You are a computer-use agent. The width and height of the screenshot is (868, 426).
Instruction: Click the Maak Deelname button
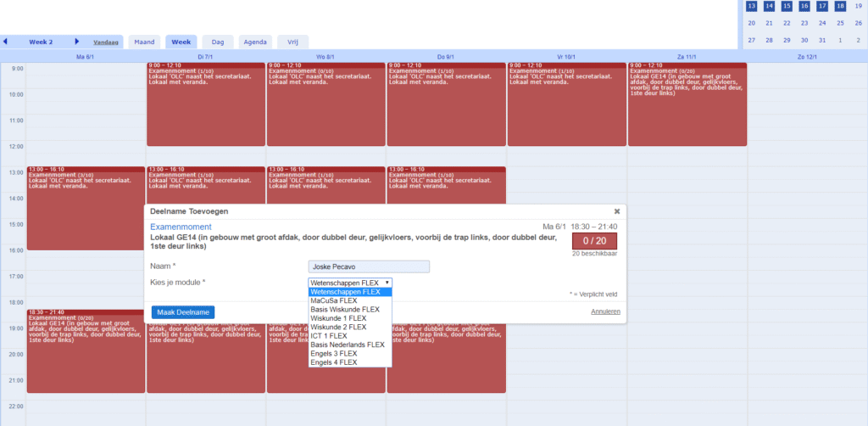click(183, 312)
